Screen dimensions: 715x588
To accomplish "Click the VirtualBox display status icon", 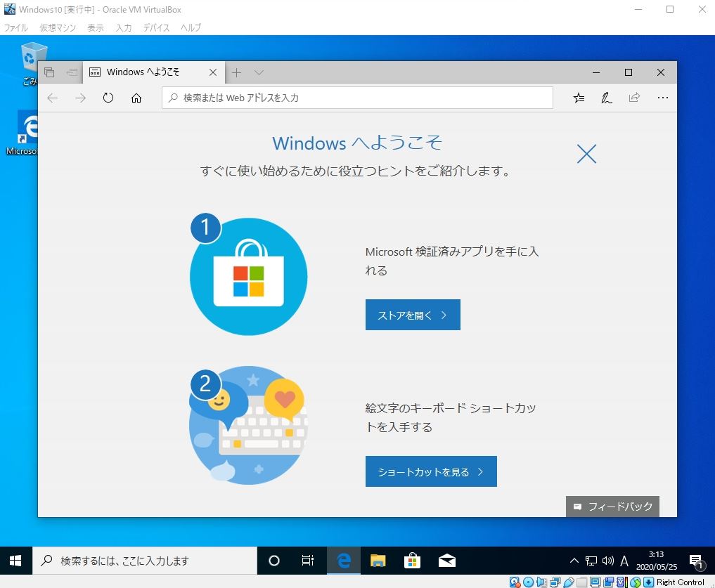I will tap(595, 582).
